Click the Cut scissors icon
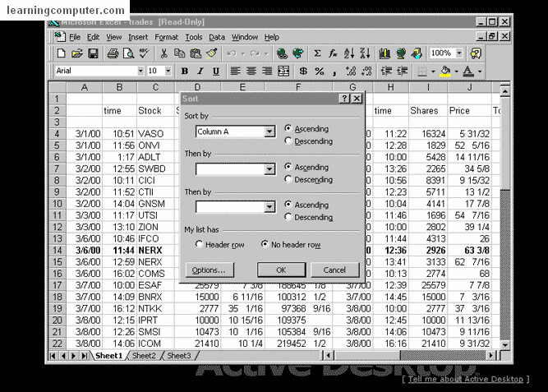The width and height of the screenshot is (548, 392). (163, 53)
